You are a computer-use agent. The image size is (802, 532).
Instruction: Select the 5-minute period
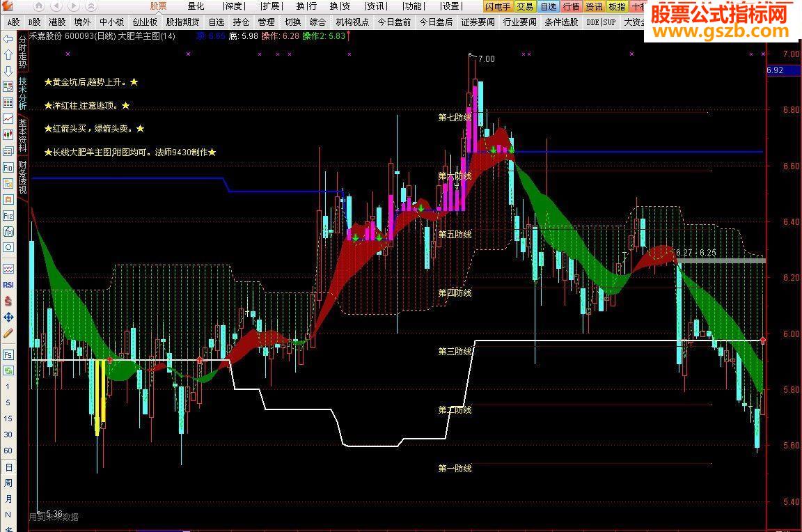(x=8, y=402)
